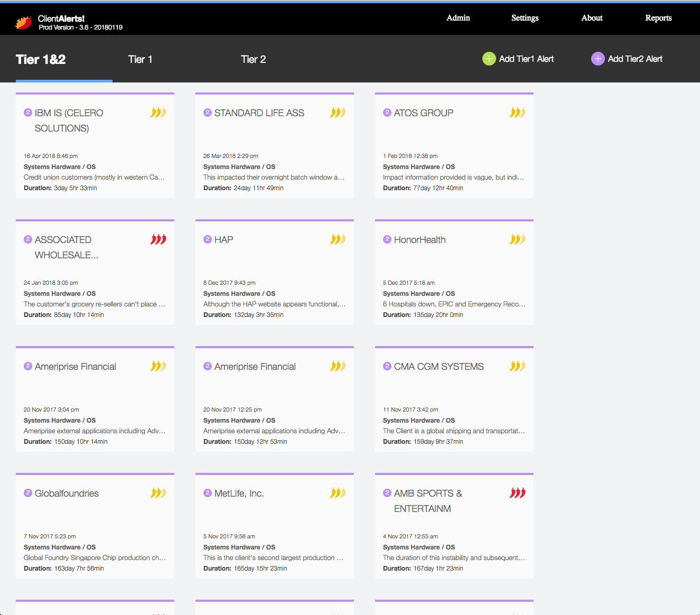Image resolution: width=700 pixels, height=615 pixels.
Task: Click severity peppers on HAP card
Action: pyautogui.click(x=338, y=239)
